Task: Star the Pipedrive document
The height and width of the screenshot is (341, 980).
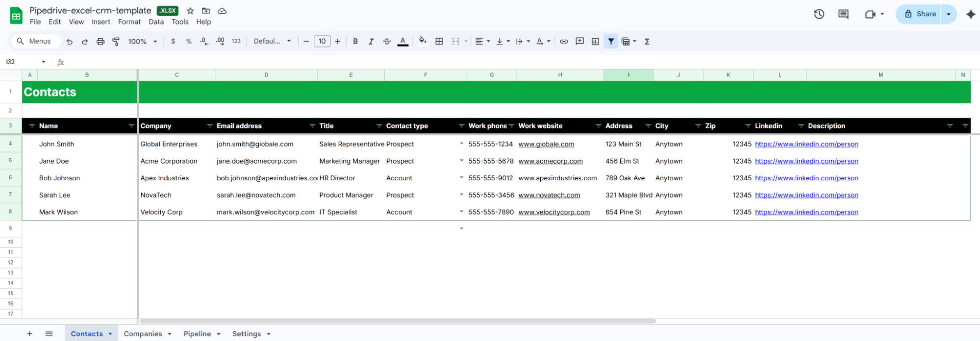Action: coord(190,11)
